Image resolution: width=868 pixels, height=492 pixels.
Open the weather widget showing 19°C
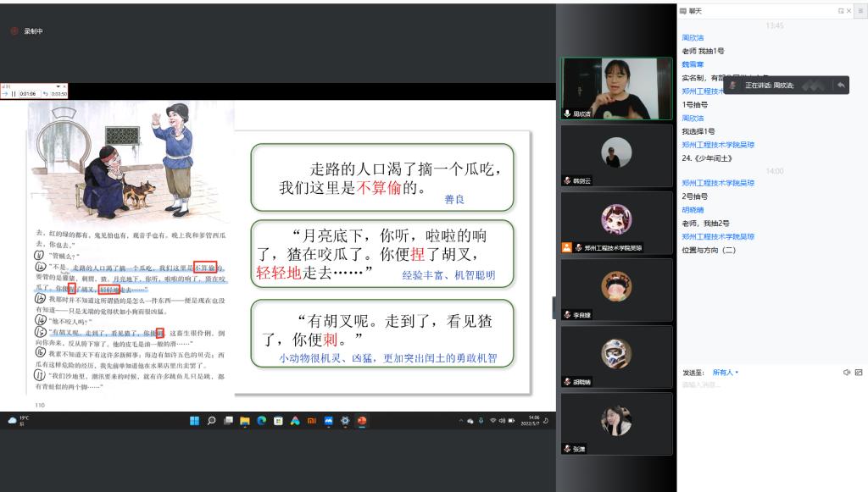coord(18,421)
